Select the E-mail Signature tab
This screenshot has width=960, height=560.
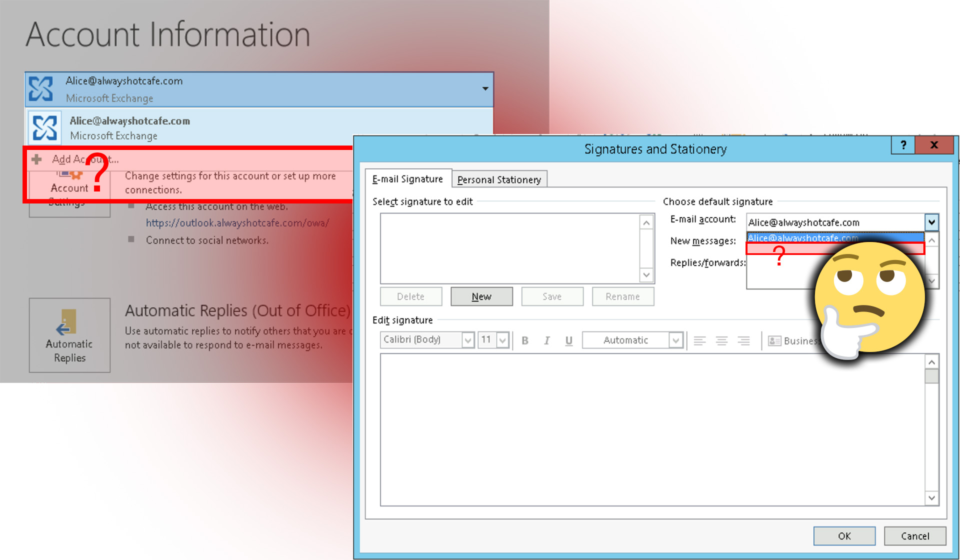pyautogui.click(x=407, y=178)
